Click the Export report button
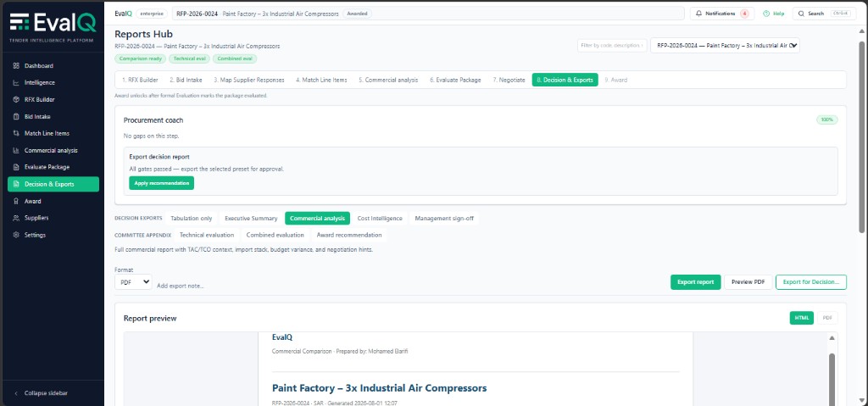Viewport: 868px width, 406px height. coord(695,282)
